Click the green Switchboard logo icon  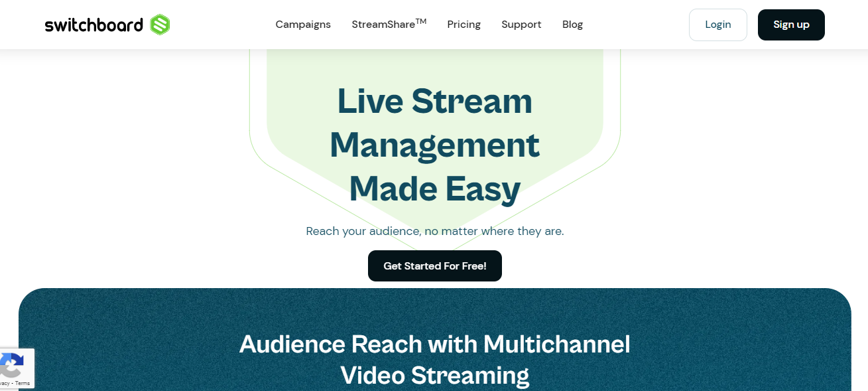click(x=161, y=25)
